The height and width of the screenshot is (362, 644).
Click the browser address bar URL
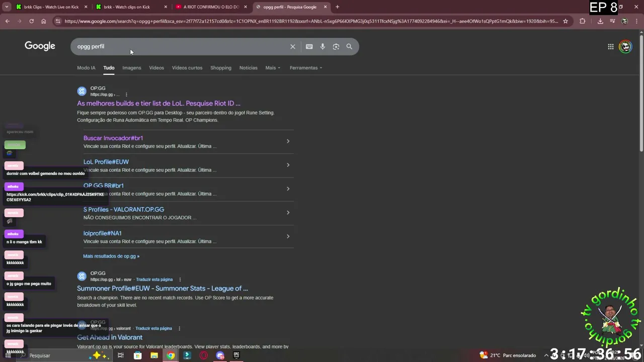(311, 21)
